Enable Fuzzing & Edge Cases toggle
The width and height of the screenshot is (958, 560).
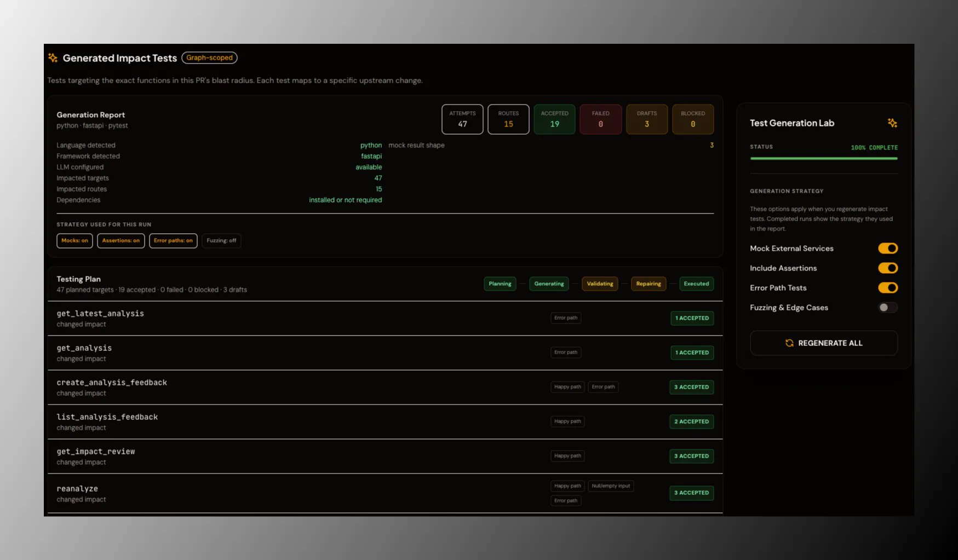(x=888, y=308)
